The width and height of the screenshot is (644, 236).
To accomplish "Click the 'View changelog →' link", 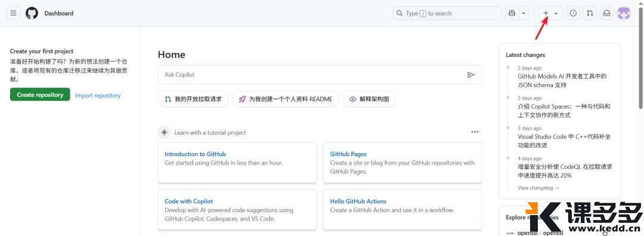I will coord(538,188).
